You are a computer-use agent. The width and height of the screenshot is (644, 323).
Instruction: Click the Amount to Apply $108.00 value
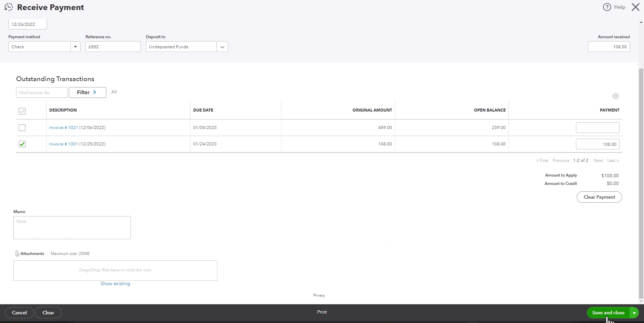(610, 176)
